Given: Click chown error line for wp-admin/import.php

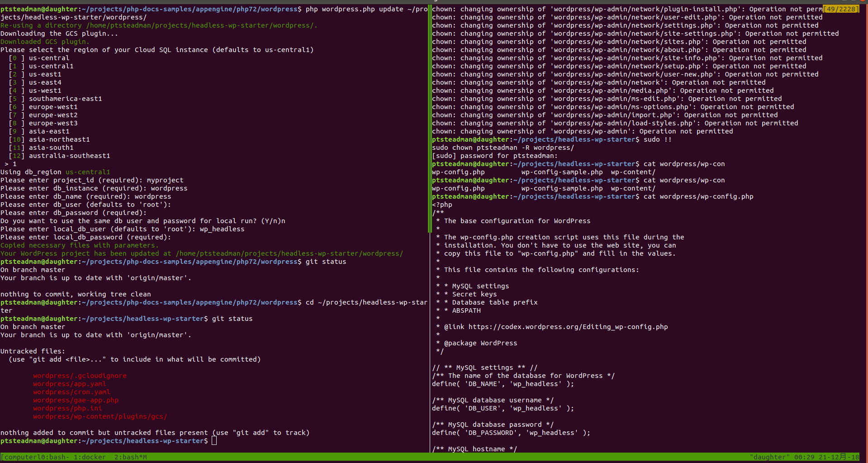Looking at the screenshot, I should pyautogui.click(x=605, y=115).
